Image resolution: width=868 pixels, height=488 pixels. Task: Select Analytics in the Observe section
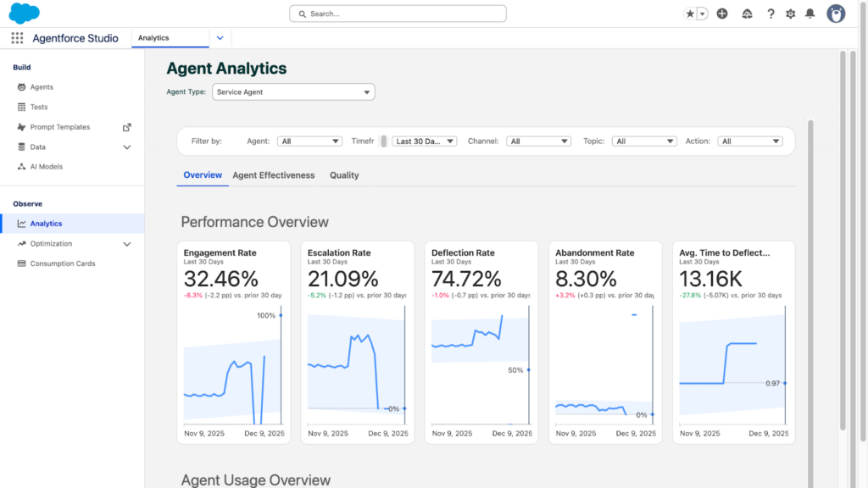48,223
